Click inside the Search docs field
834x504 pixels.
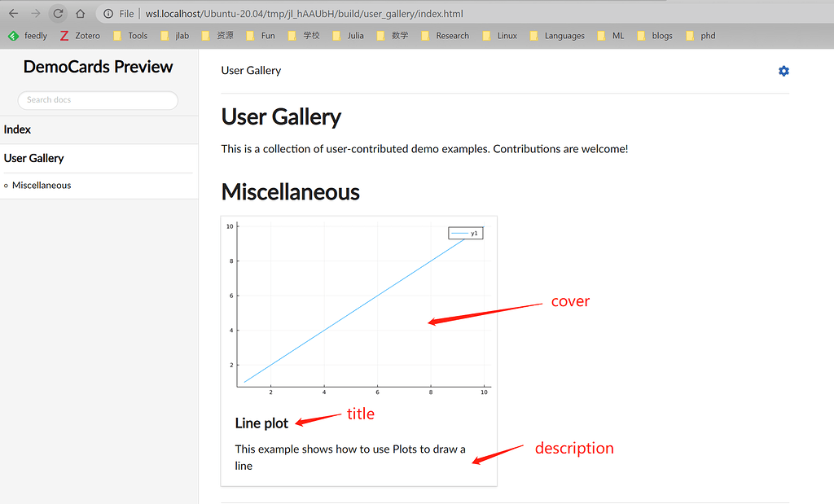click(x=98, y=100)
